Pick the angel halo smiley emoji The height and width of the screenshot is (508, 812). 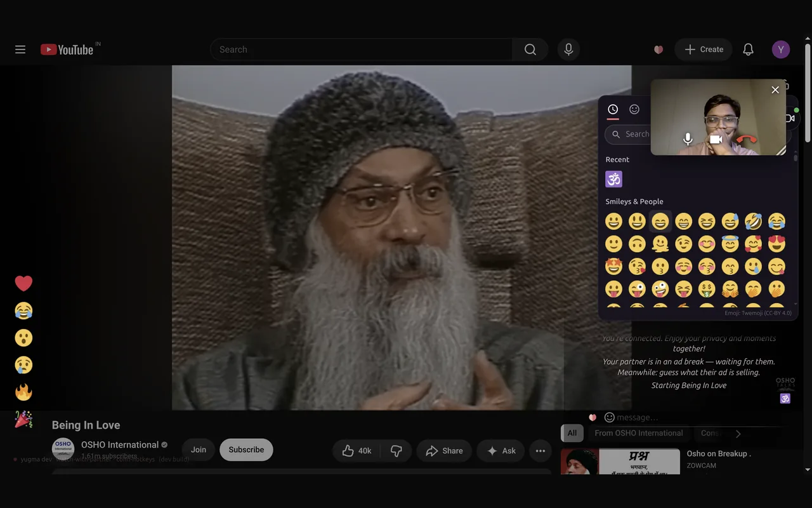pyautogui.click(x=730, y=244)
